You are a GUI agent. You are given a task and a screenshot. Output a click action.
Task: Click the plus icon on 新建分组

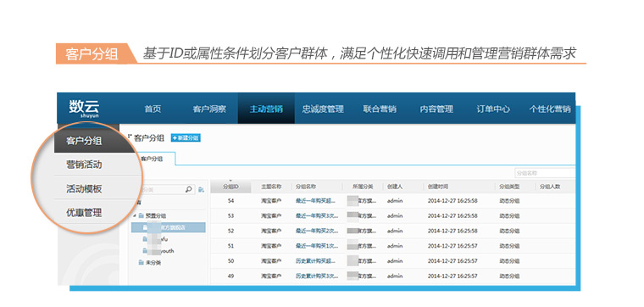[x=175, y=138]
